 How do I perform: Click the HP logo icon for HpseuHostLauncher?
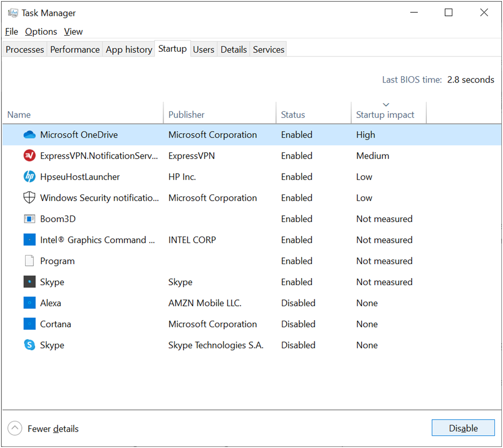coord(29,177)
